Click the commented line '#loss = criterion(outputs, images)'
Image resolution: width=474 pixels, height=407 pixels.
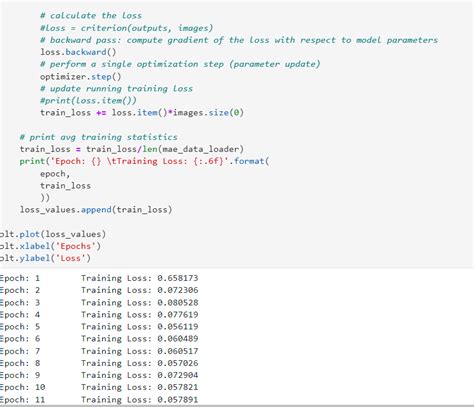click(x=126, y=28)
